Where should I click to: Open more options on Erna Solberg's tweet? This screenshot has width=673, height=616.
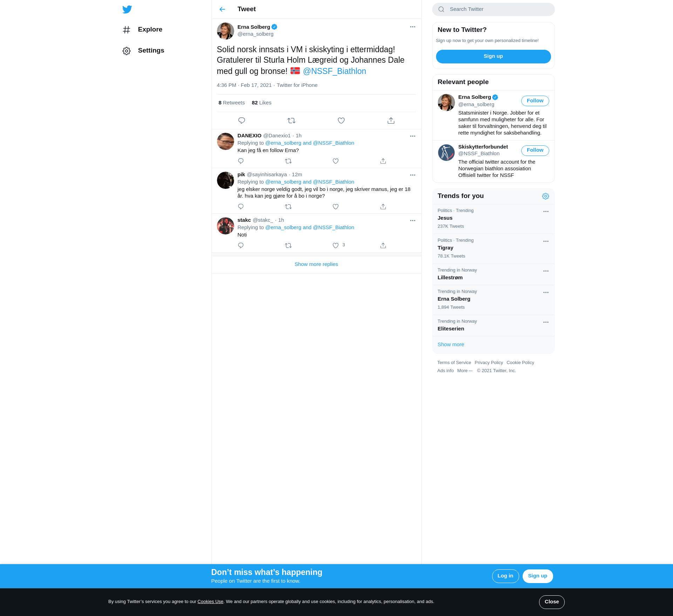click(x=413, y=27)
